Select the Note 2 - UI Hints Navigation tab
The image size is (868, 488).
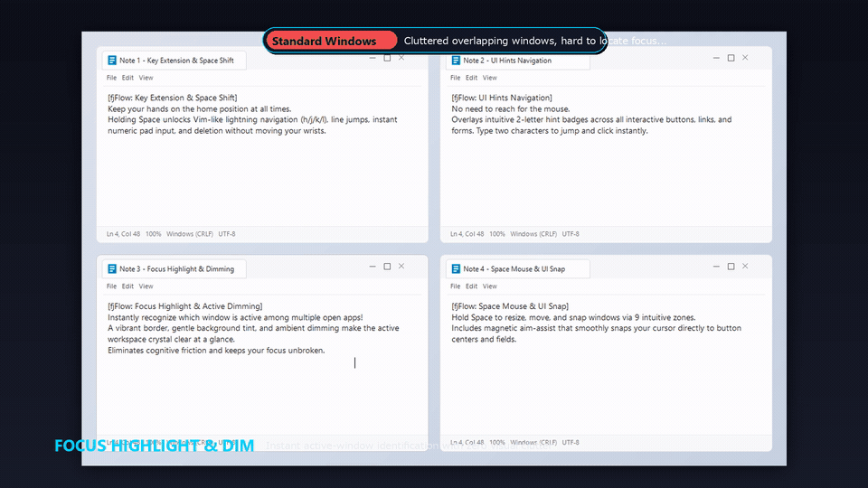coord(517,61)
